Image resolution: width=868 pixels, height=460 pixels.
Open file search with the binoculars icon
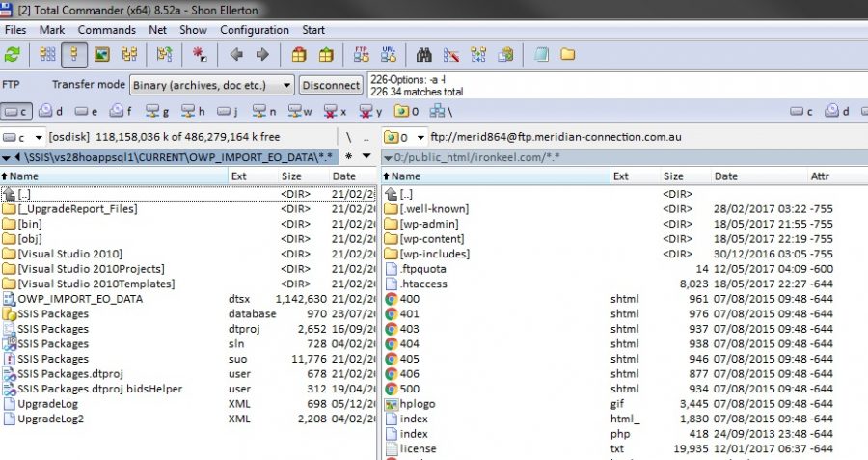[x=424, y=54]
